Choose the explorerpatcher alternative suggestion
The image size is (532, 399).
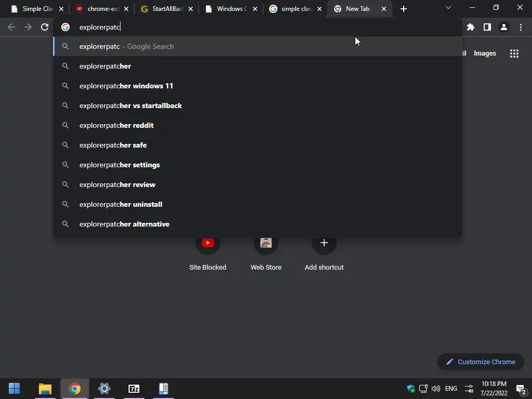[x=258, y=224]
